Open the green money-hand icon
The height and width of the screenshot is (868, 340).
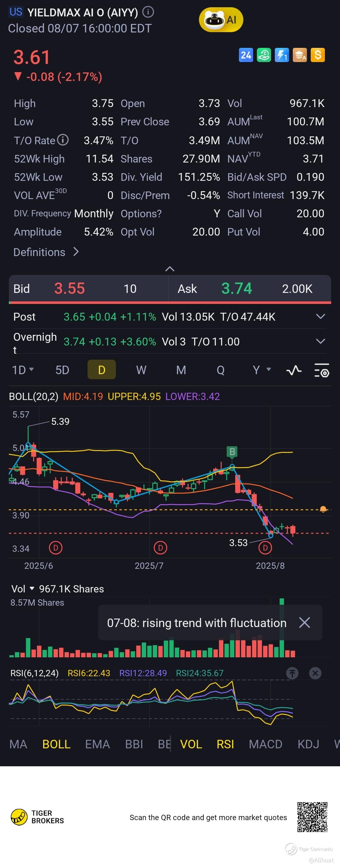[x=264, y=55]
